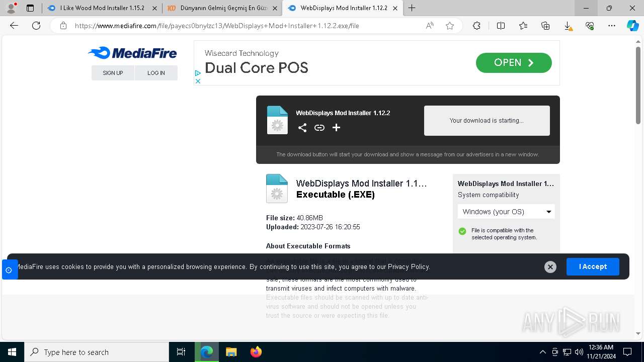Viewport: 644px width, 362px height.
Task: Open network tray icon
Action: 567,352
